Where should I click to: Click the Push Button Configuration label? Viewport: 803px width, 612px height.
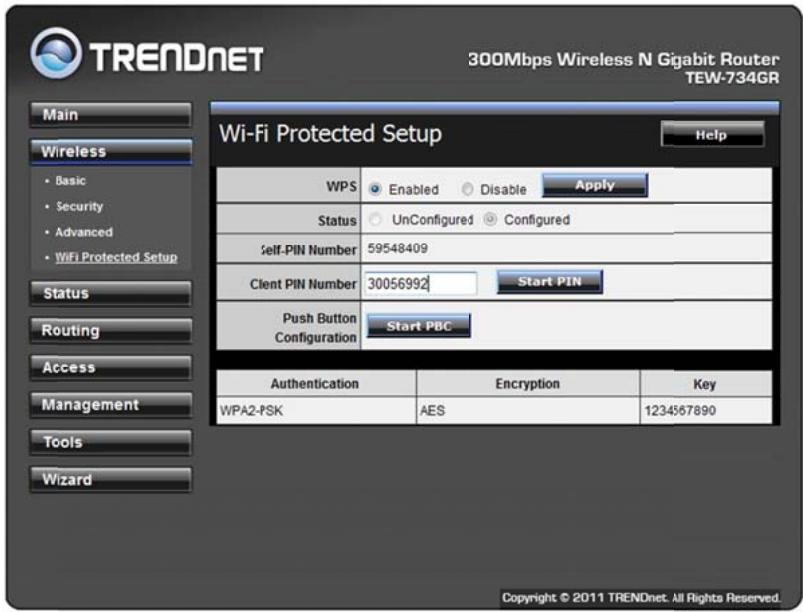pyautogui.click(x=315, y=328)
